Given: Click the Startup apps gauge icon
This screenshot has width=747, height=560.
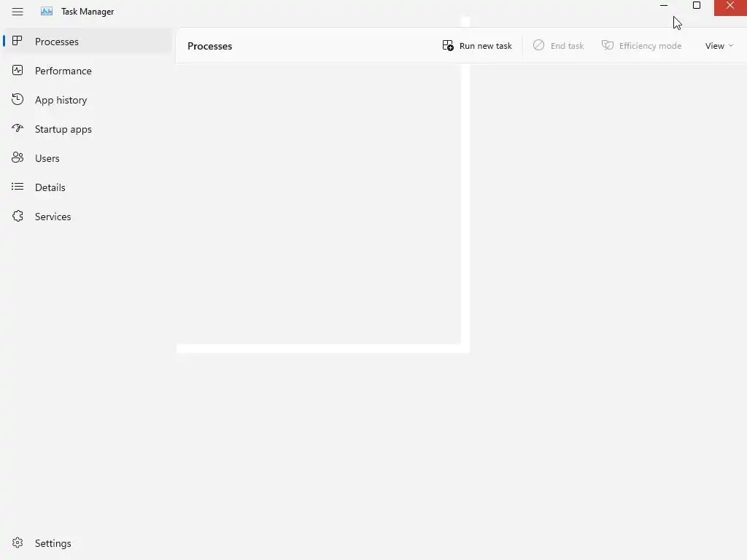Looking at the screenshot, I should point(18,128).
